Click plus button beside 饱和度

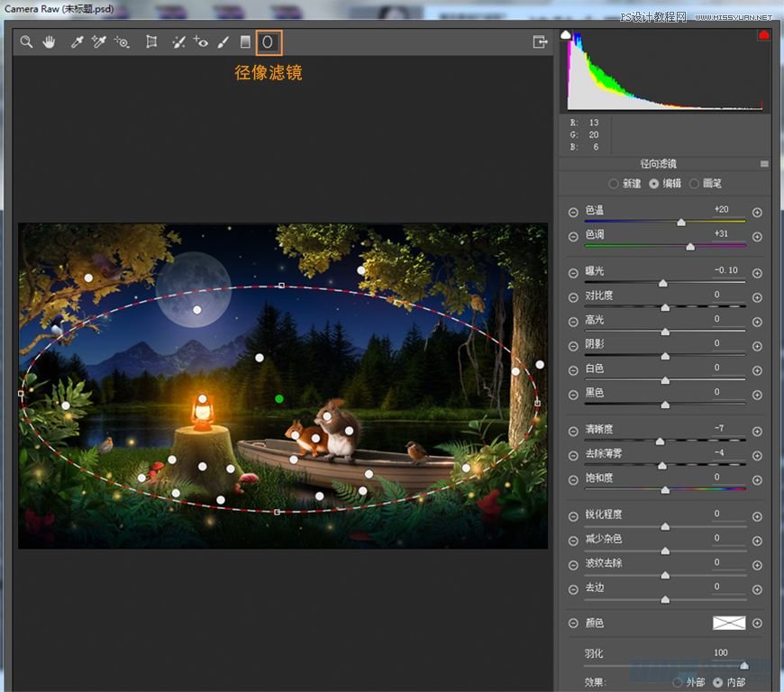(x=757, y=480)
